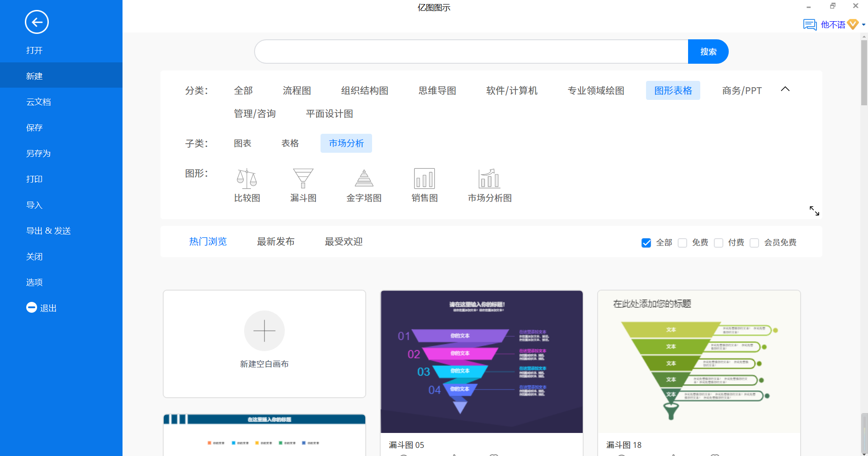Uncheck the 全部 checkbox
This screenshot has height=456, width=868.
click(x=646, y=243)
